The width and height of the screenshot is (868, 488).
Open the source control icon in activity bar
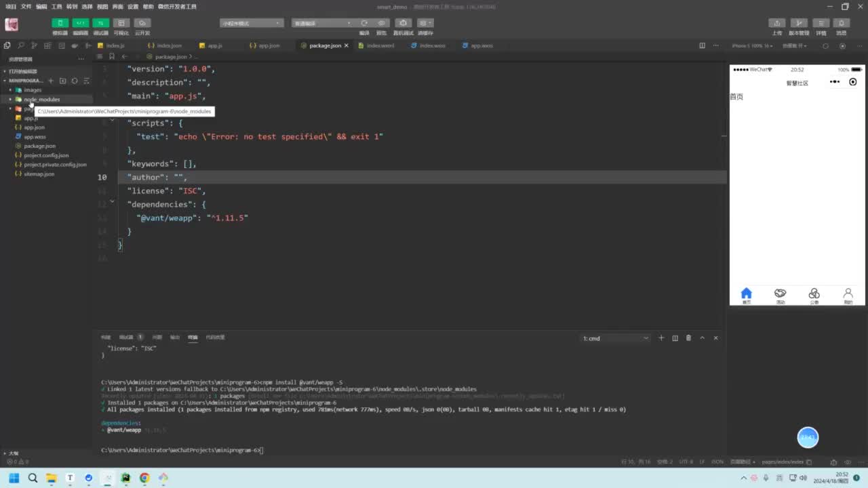(34, 45)
